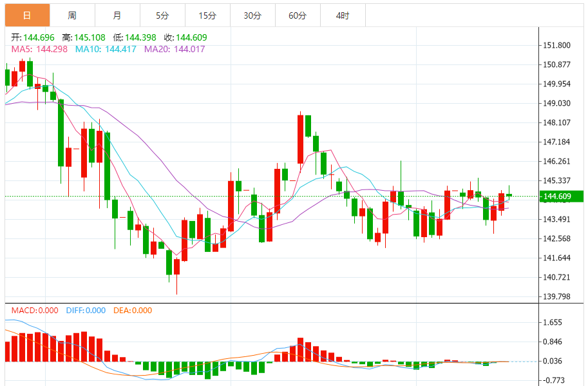Image resolution: width=588 pixels, height=386 pixels.
Task: Click the 1.655 MACD axis label
Action: coord(553,322)
